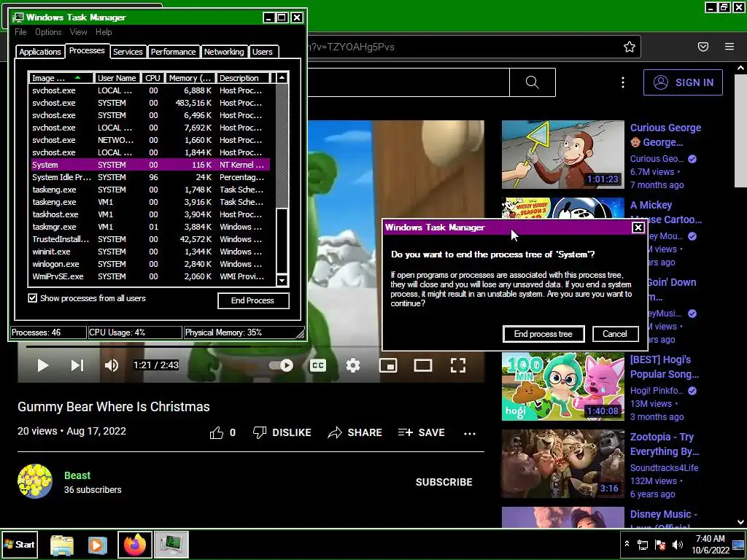747x560 pixels.
Task: Open the Help menu in Task Manager
Action: pyautogui.click(x=104, y=32)
